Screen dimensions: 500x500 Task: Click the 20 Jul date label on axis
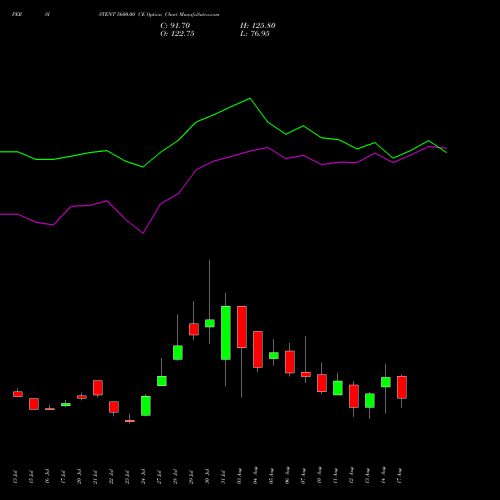tap(79, 477)
